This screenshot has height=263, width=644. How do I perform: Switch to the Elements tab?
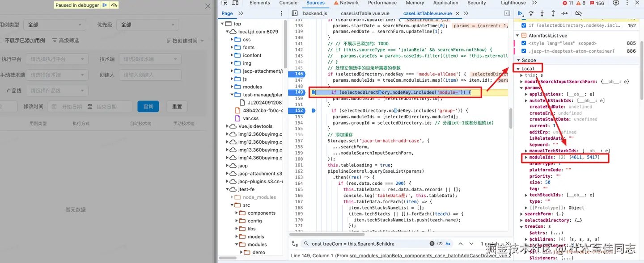pyautogui.click(x=260, y=3)
